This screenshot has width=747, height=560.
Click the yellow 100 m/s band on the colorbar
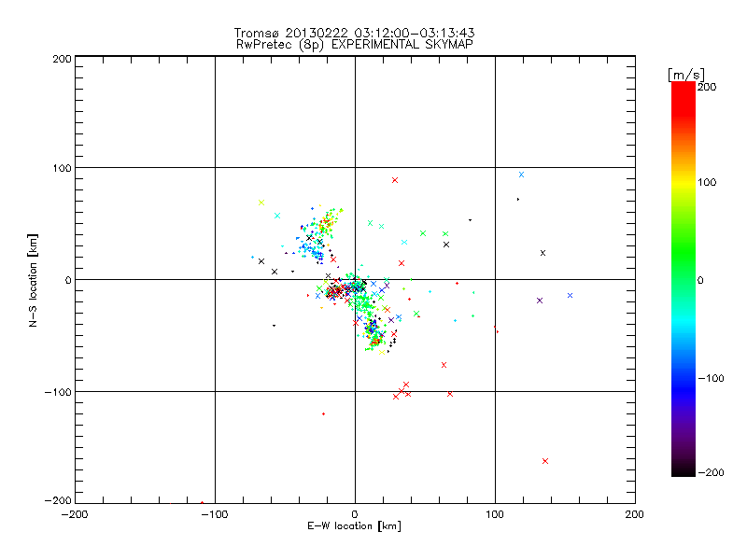pos(684,182)
